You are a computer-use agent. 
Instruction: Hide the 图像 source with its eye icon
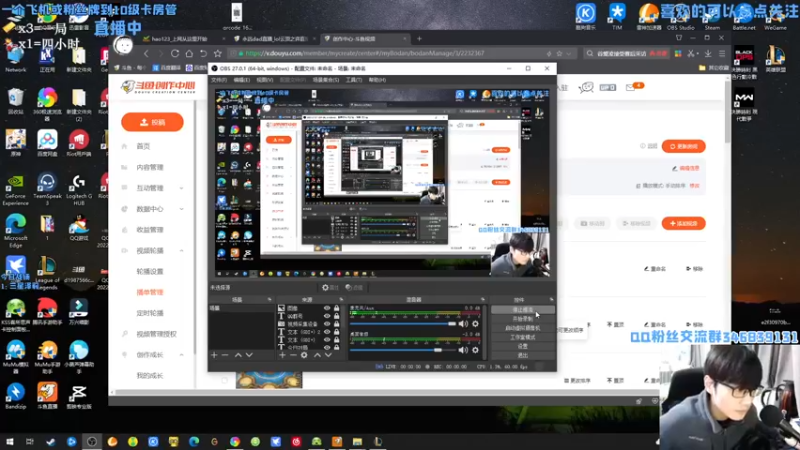tap(327, 309)
